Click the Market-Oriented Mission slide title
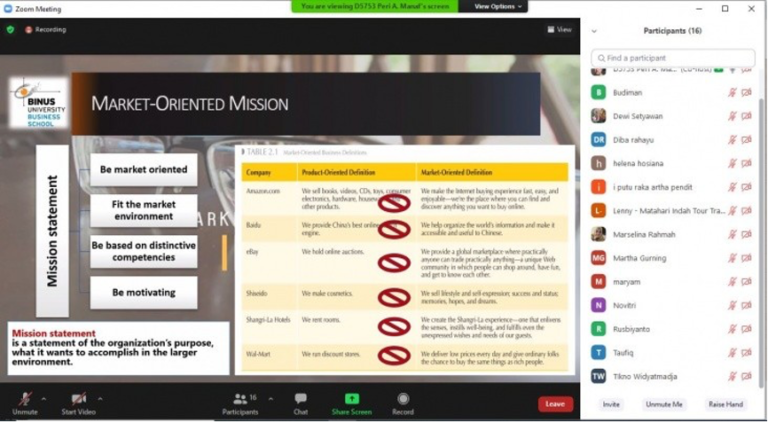768x423 pixels. click(190, 104)
